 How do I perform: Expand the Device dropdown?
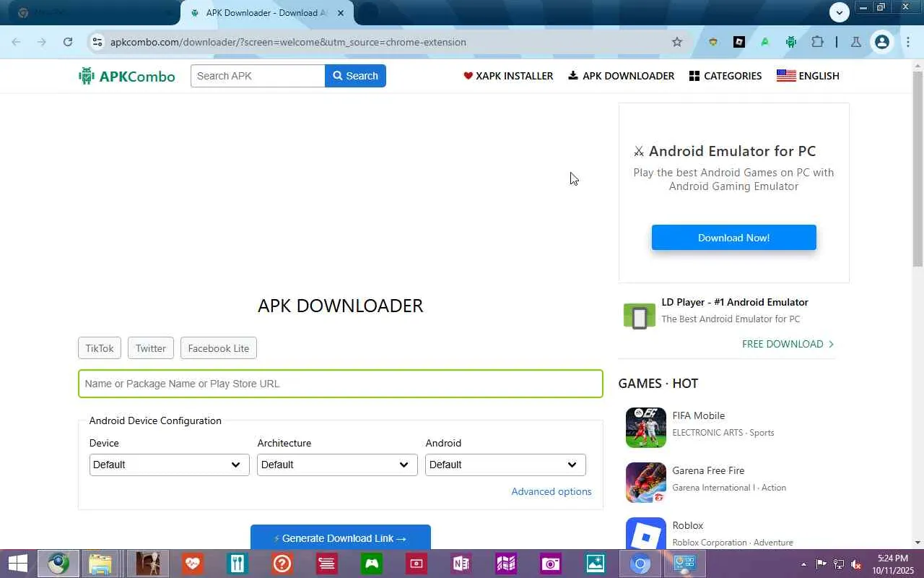[169, 465]
